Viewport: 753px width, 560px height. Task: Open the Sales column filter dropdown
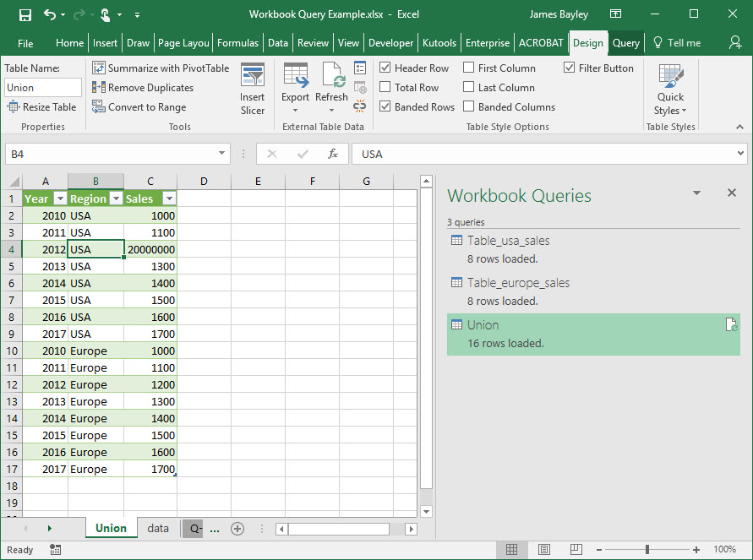point(169,198)
